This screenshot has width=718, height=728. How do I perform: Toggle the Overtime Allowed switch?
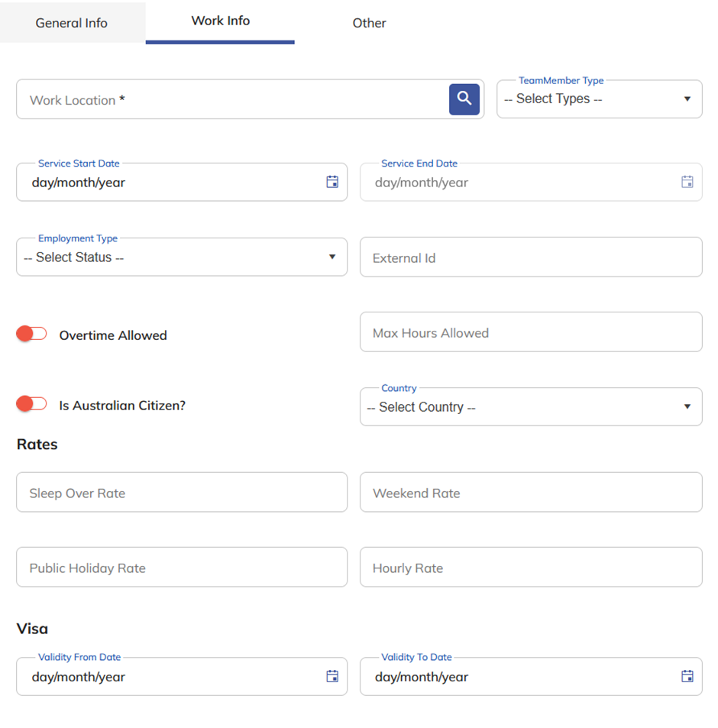(x=32, y=334)
